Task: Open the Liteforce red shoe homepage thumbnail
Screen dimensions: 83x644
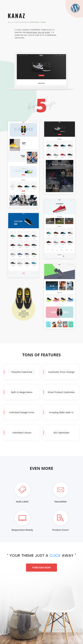Action: coord(60,229)
